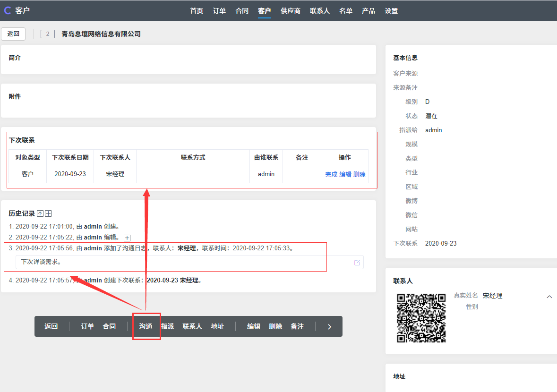
Task: Click 备注 in the bottom action bar
Action: click(297, 326)
